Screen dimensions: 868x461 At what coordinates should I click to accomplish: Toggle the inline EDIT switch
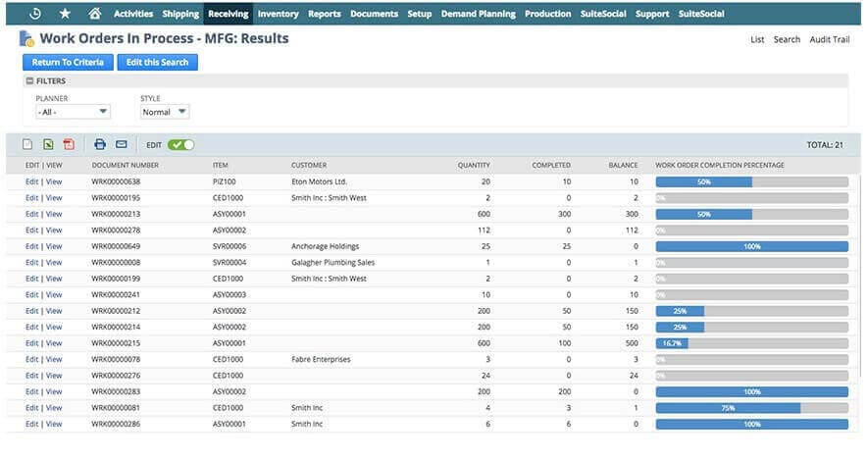(x=181, y=145)
